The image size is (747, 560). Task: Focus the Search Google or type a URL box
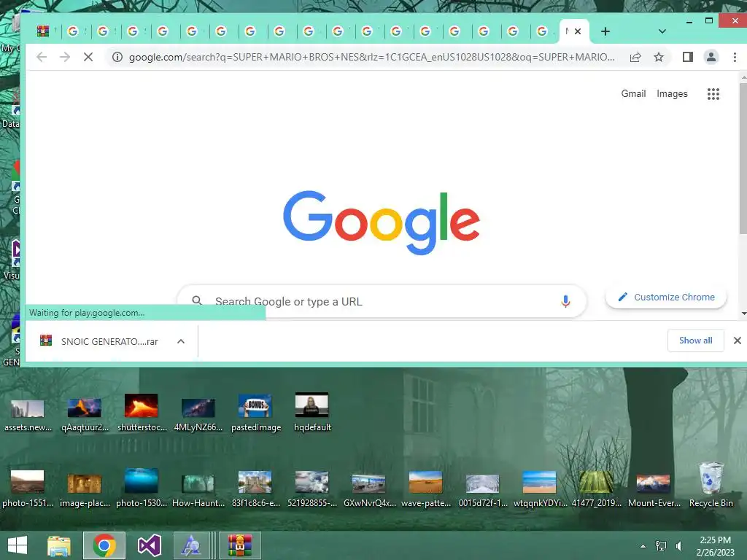pos(381,301)
